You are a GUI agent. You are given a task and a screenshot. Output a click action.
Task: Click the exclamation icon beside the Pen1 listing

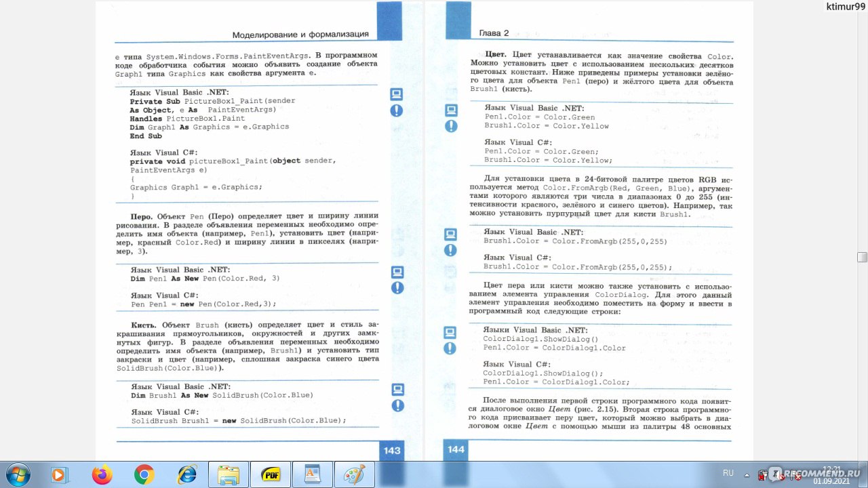(x=397, y=288)
